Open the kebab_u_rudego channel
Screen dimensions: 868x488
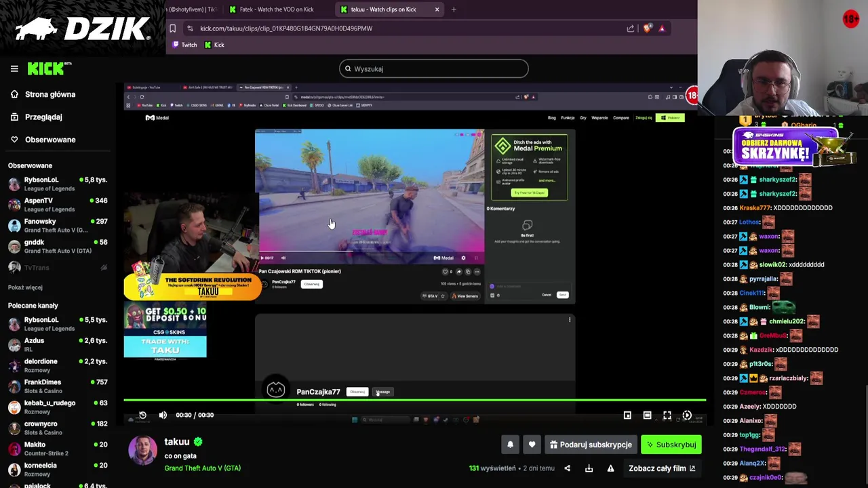(x=57, y=407)
